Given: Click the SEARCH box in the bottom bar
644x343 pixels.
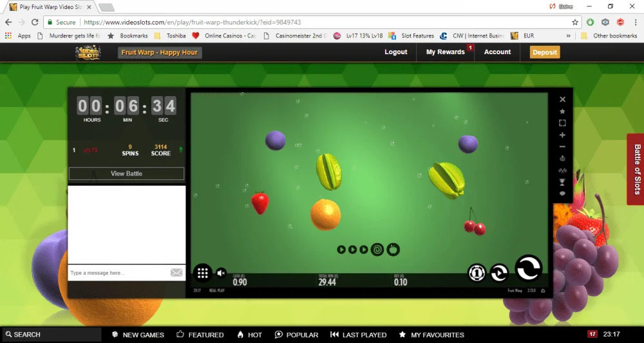Looking at the screenshot, I should coord(52,335).
